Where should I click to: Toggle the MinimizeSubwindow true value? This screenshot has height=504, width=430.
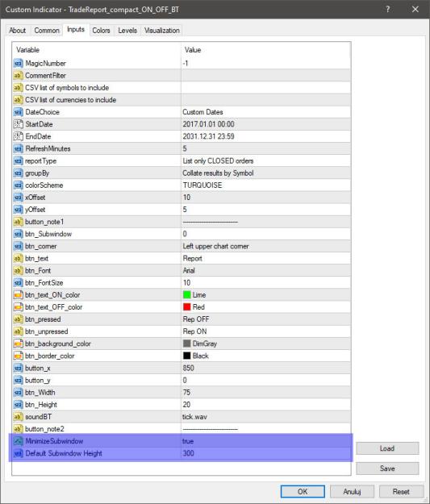click(265, 441)
